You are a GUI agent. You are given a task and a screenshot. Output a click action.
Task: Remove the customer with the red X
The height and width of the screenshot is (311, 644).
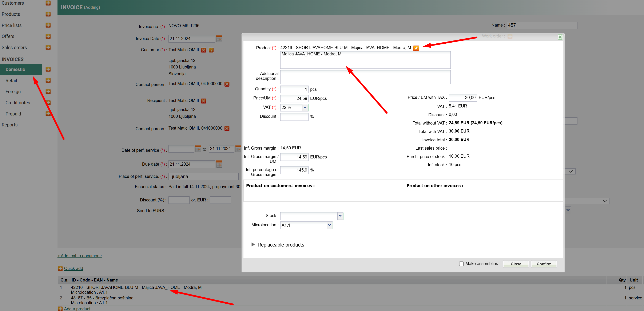coord(203,50)
